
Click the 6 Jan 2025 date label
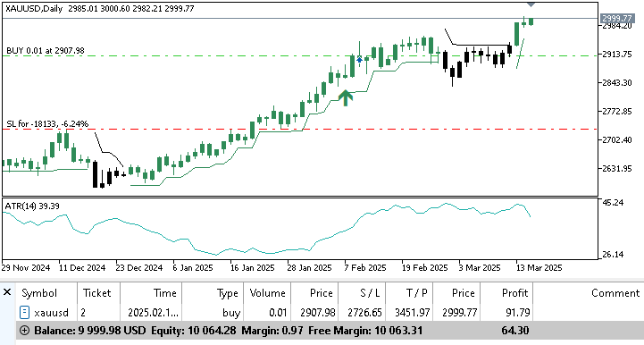click(x=193, y=268)
